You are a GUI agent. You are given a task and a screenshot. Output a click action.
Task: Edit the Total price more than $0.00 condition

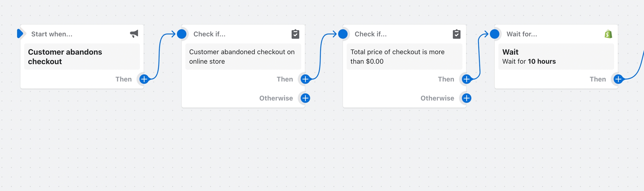pyautogui.click(x=404, y=57)
